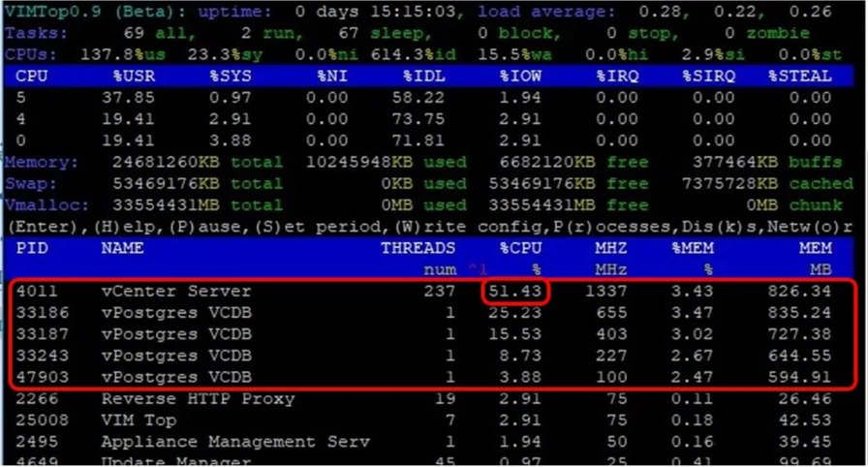The height and width of the screenshot is (467, 868).
Task: Click the THREADS column header
Action: point(418,248)
